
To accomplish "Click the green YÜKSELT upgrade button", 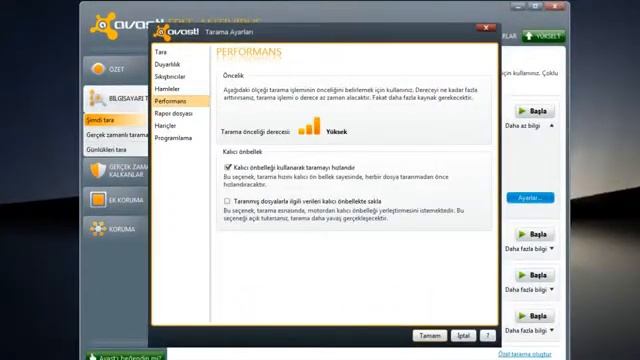I will click(543, 36).
